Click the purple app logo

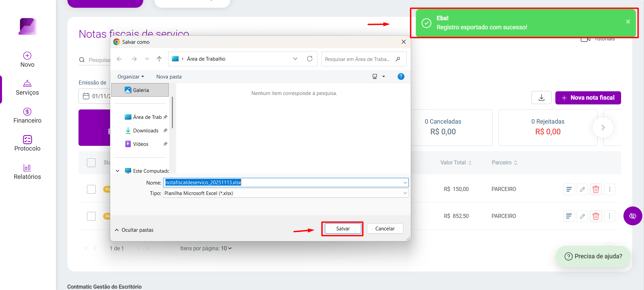click(27, 26)
